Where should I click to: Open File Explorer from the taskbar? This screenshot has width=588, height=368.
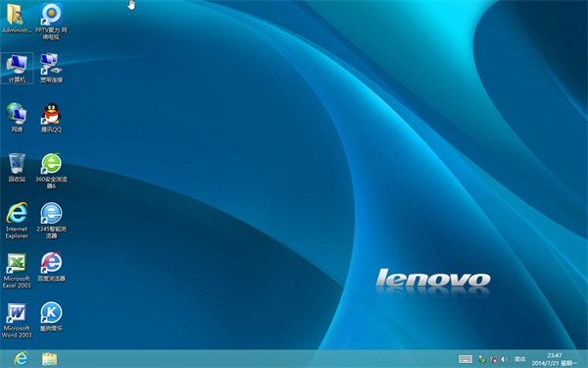click(49, 358)
